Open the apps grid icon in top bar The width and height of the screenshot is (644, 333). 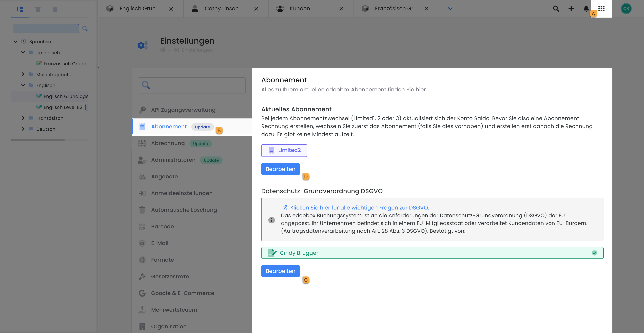[601, 9]
